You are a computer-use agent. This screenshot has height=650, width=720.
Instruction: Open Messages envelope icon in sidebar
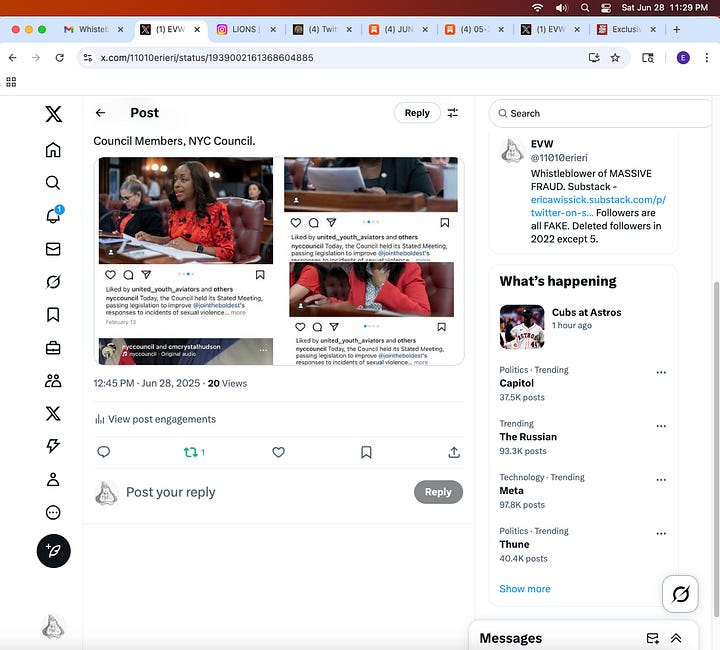pos(53,249)
